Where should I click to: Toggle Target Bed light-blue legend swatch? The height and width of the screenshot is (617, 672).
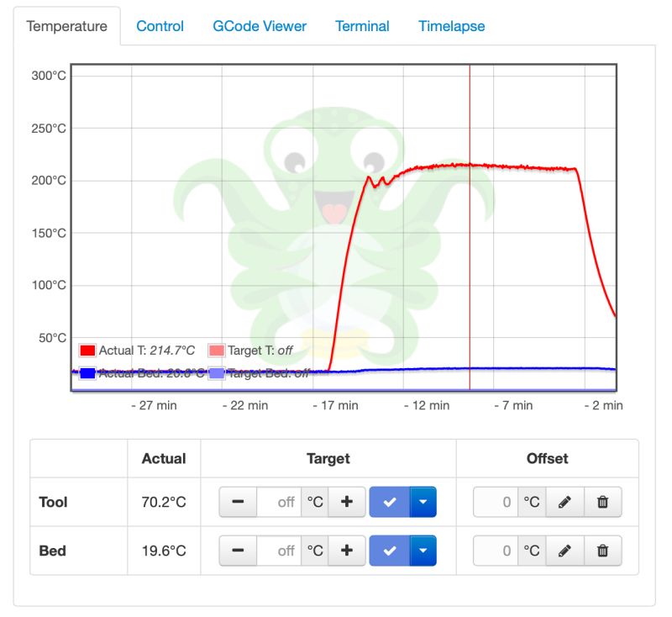(x=217, y=373)
